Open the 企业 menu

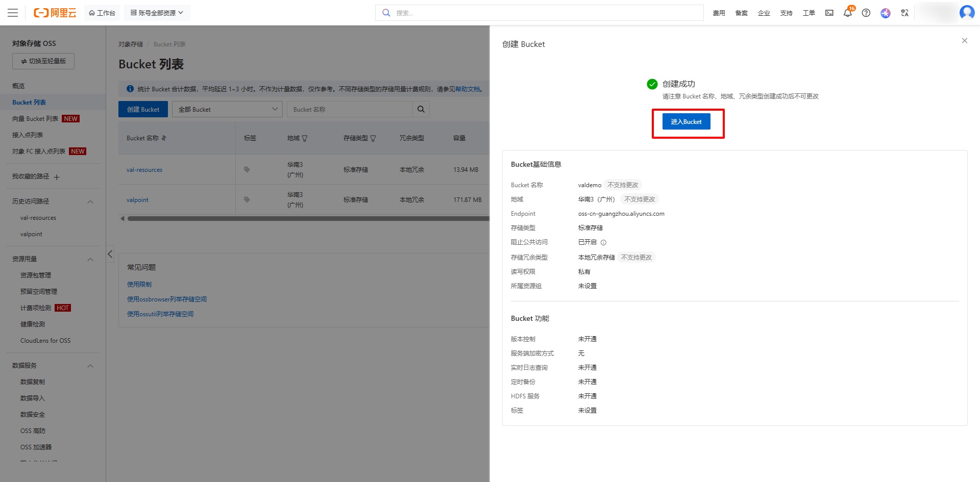[764, 13]
